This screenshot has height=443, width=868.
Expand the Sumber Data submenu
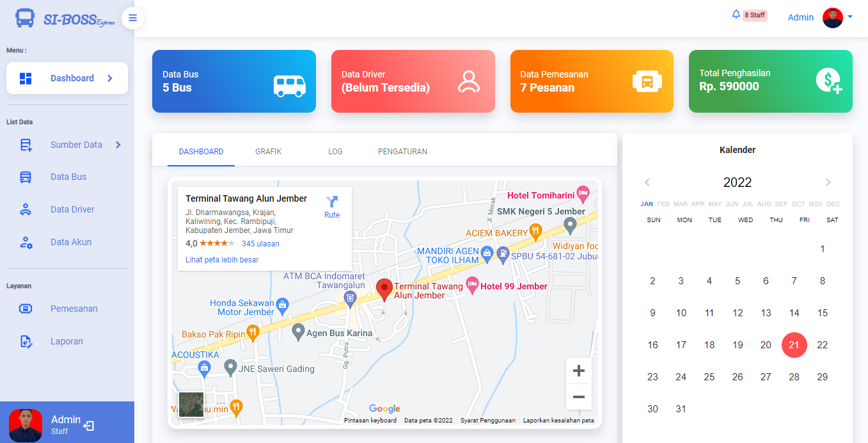(118, 145)
